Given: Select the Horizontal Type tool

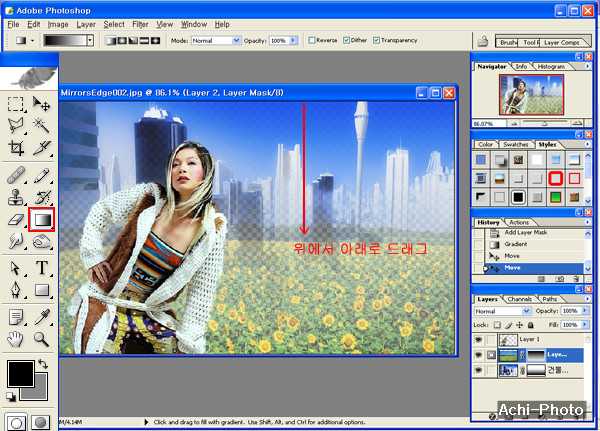Looking at the screenshot, I should pos(42,267).
